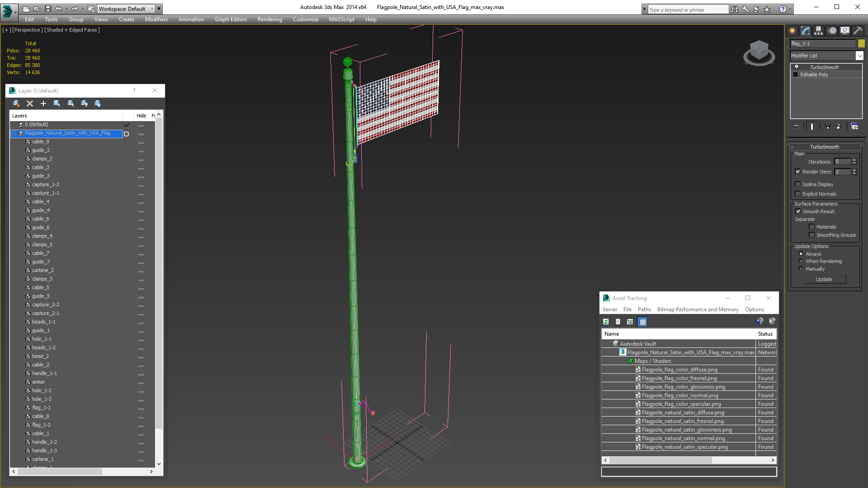Enable the Isoline Display checkbox
The width and height of the screenshot is (868, 488).
(797, 184)
